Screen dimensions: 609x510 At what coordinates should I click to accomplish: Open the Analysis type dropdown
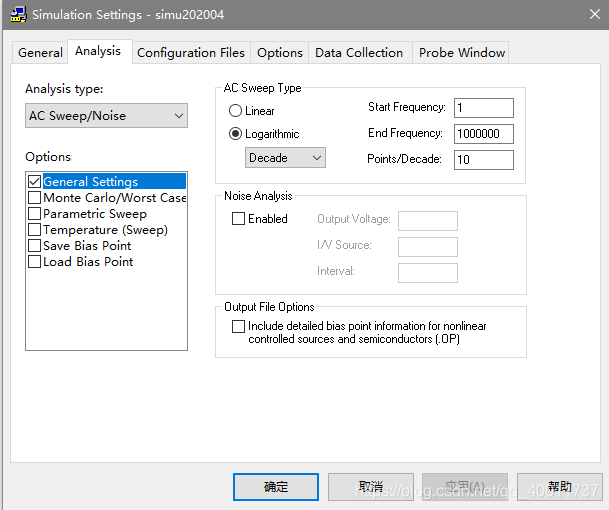point(106,115)
